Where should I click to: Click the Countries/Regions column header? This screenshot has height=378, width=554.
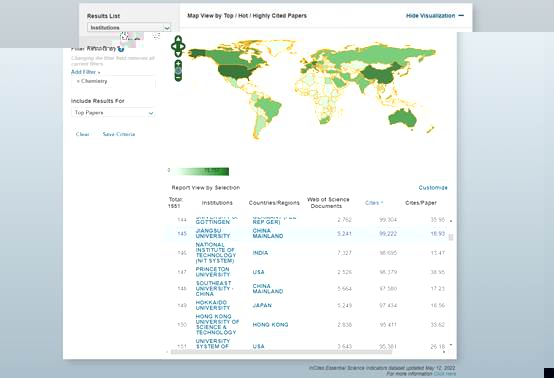coord(274,203)
